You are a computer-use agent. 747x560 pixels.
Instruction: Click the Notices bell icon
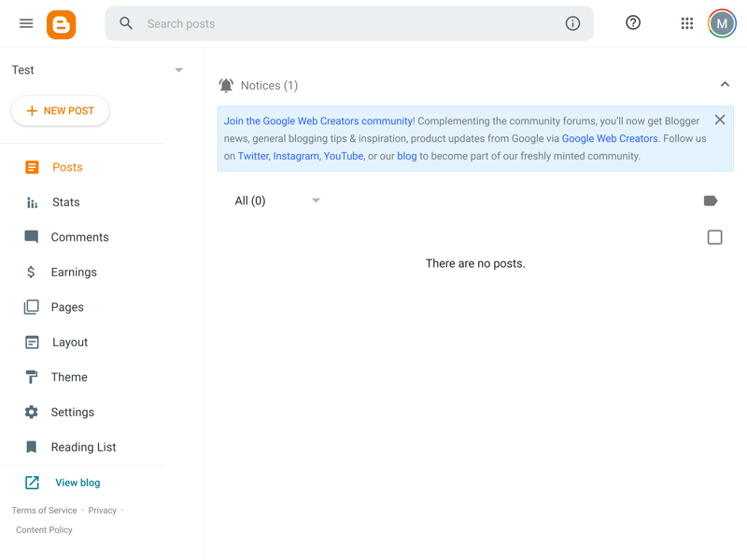[226, 86]
